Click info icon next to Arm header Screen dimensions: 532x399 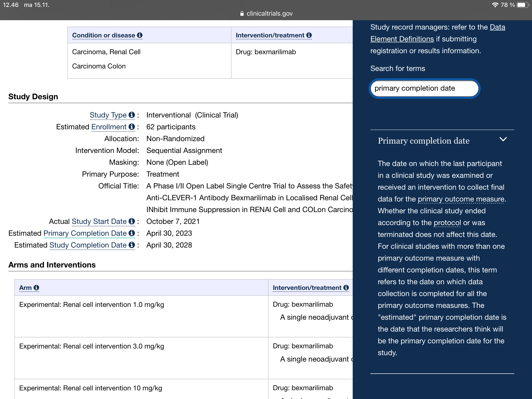(36, 288)
